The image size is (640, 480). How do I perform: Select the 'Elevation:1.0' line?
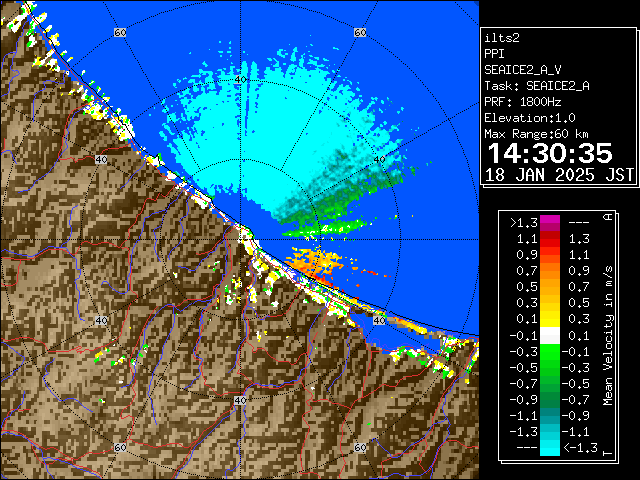pyautogui.click(x=530, y=118)
